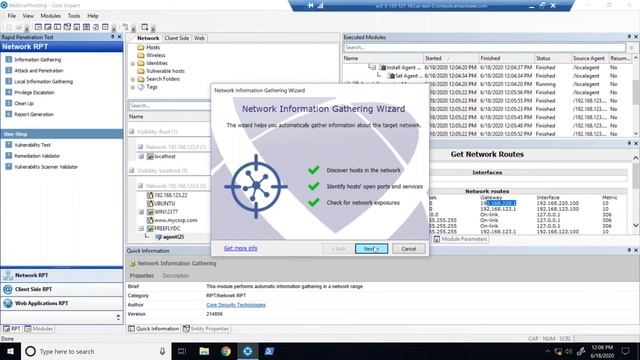Select the localhost host icon
Viewport: 640px width, 360px height.
(150, 156)
